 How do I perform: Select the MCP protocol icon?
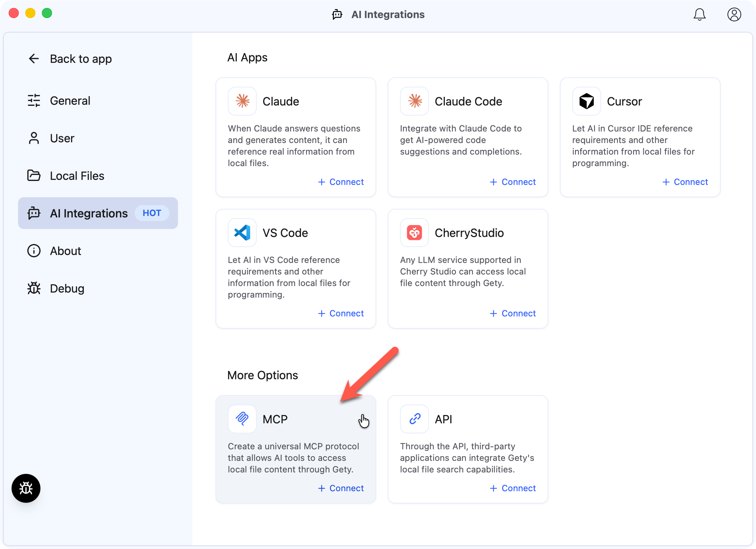point(242,419)
